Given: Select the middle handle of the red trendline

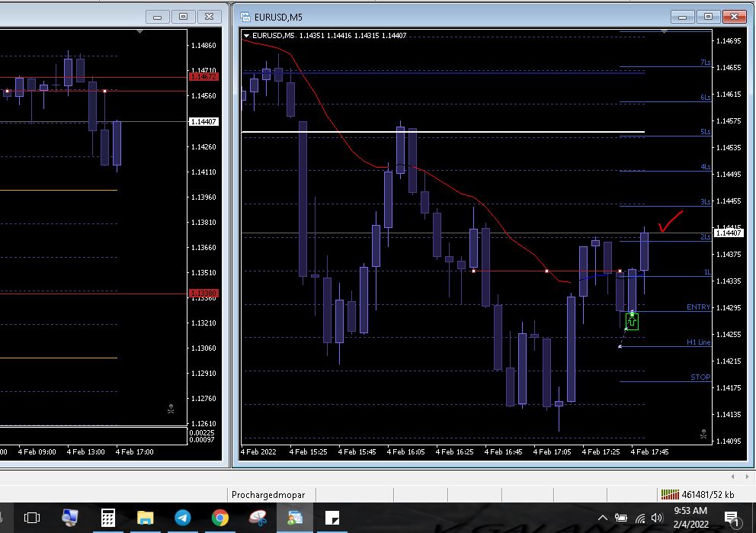Looking at the screenshot, I should pos(546,271).
